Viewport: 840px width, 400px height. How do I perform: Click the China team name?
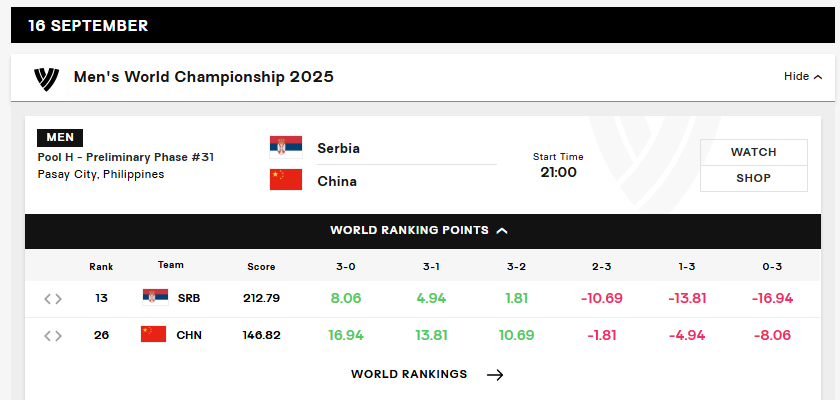click(337, 181)
